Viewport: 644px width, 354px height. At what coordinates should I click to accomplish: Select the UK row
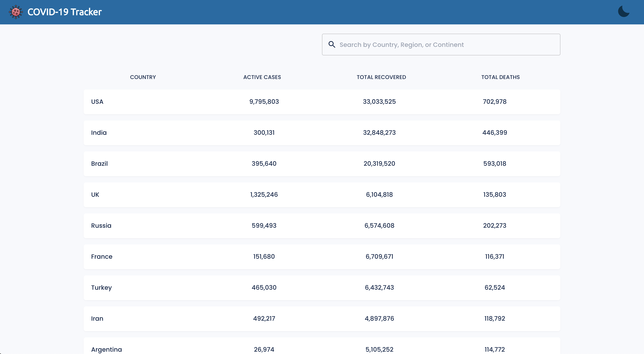click(x=322, y=195)
